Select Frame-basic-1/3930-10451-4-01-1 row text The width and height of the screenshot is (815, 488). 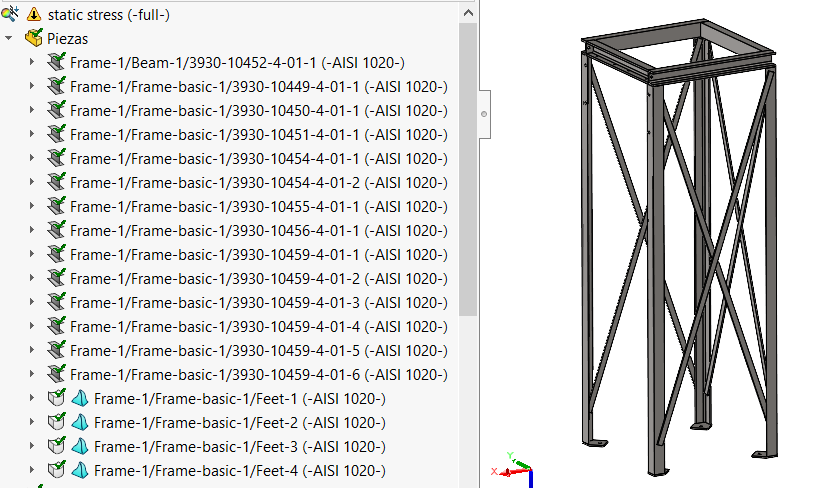pos(259,135)
